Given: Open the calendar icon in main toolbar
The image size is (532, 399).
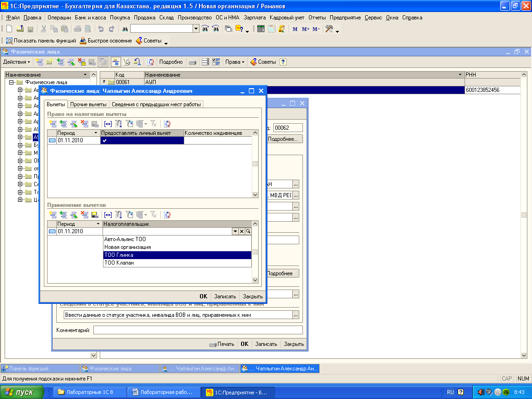Looking at the screenshot, I should [x=271, y=29].
